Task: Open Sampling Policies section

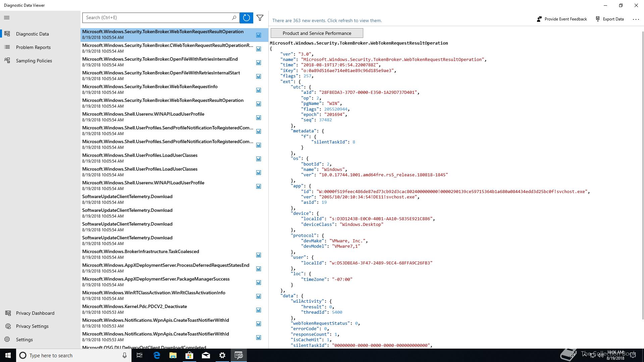Action: pos(40,61)
